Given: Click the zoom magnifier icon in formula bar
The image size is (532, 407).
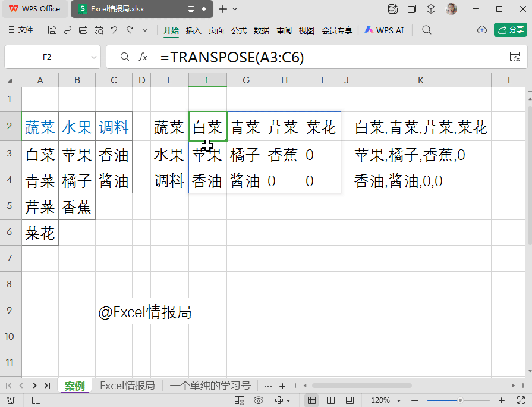Looking at the screenshot, I should pyautogui.click(x=125, y=57).
